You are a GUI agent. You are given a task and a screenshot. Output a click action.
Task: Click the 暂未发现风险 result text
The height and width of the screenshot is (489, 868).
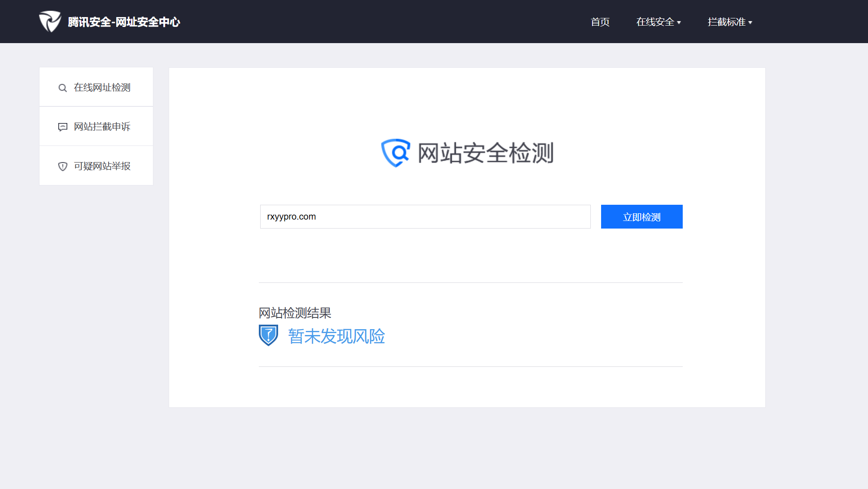point(336,336)
